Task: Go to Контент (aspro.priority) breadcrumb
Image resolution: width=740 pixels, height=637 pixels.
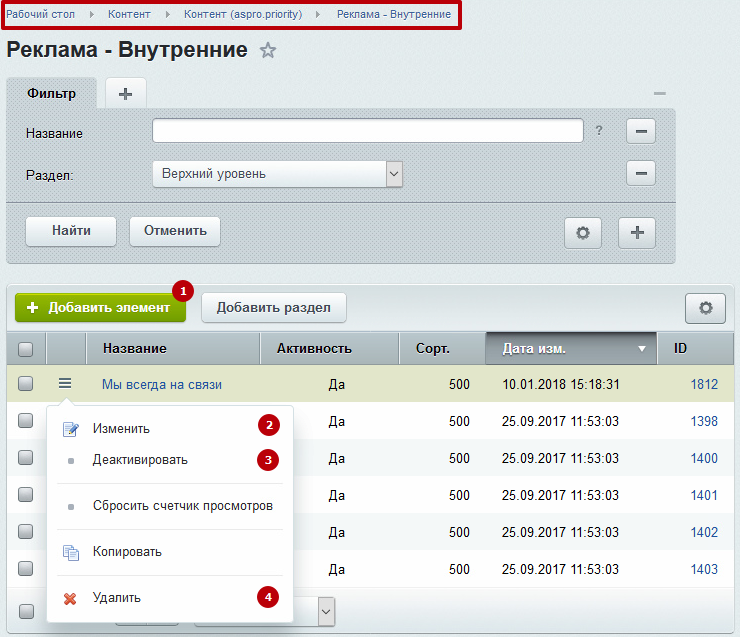Action: (243, 14)
